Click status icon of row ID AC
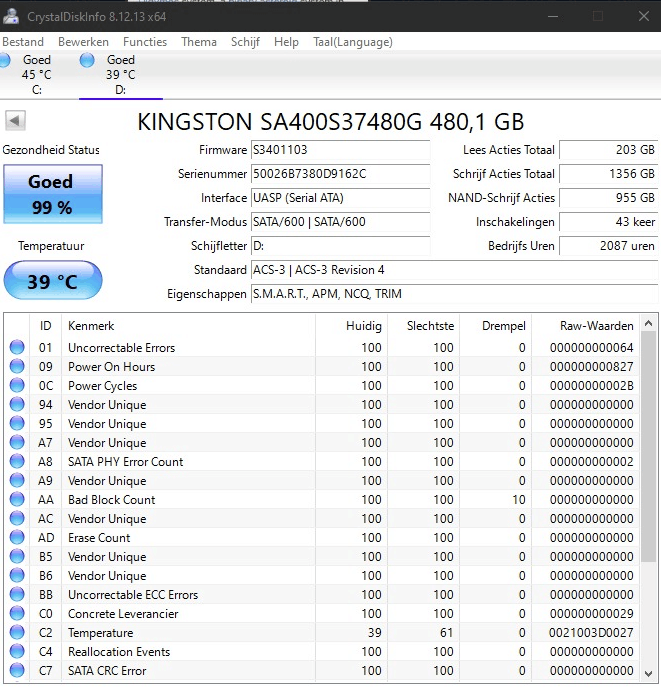This screenshot has height=687, width=661. pyautogui.click(x=17, y=518)
